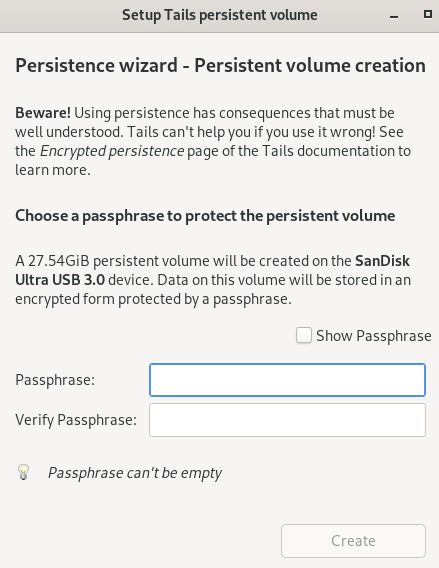
Task: Click the bold "Ultra USB 3.0" text
Action: tap(60, 280)
